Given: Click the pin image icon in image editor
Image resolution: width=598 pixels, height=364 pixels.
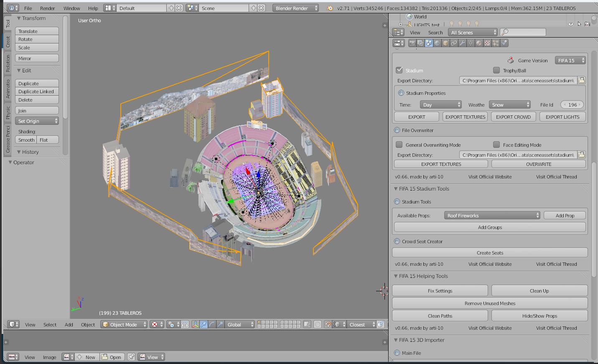Looking at the screenshot, I should pos(131,357).
